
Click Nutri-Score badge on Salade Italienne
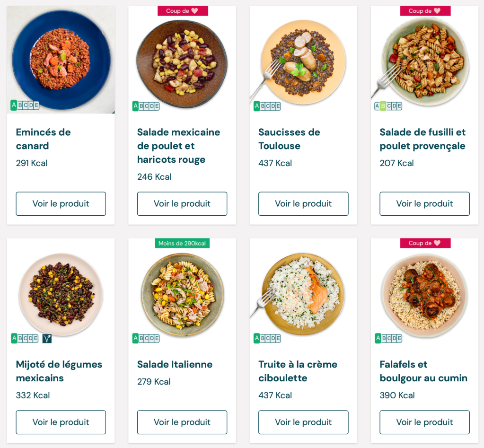click(146, 338)
